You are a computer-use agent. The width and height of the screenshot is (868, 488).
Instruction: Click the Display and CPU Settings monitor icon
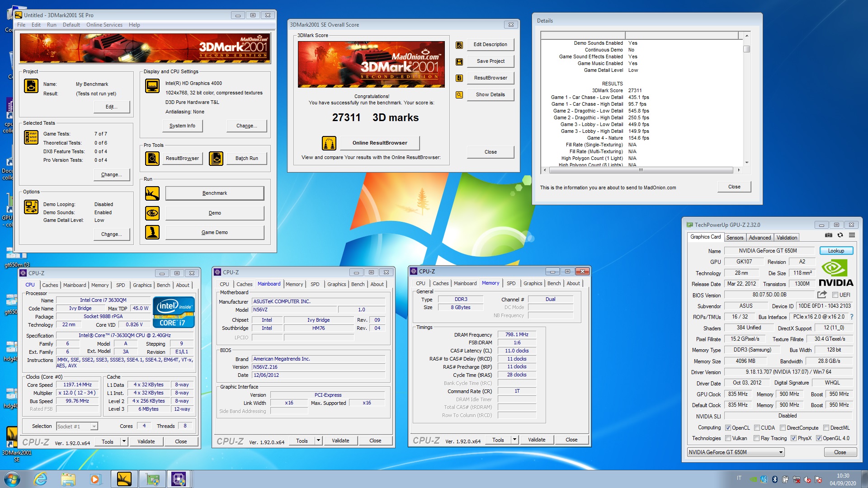(152, 86)
